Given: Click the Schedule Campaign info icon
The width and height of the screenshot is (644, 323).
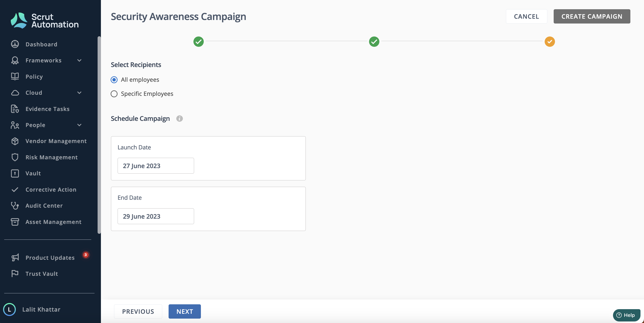Looking at the screenshot, I should [x=179, y=118].
